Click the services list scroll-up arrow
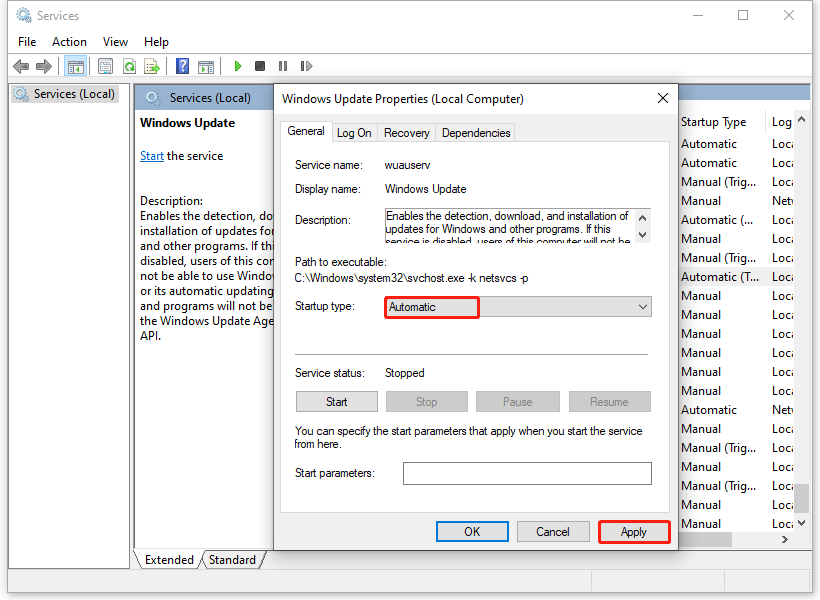The image size is (820, 600). coord(801,120)
